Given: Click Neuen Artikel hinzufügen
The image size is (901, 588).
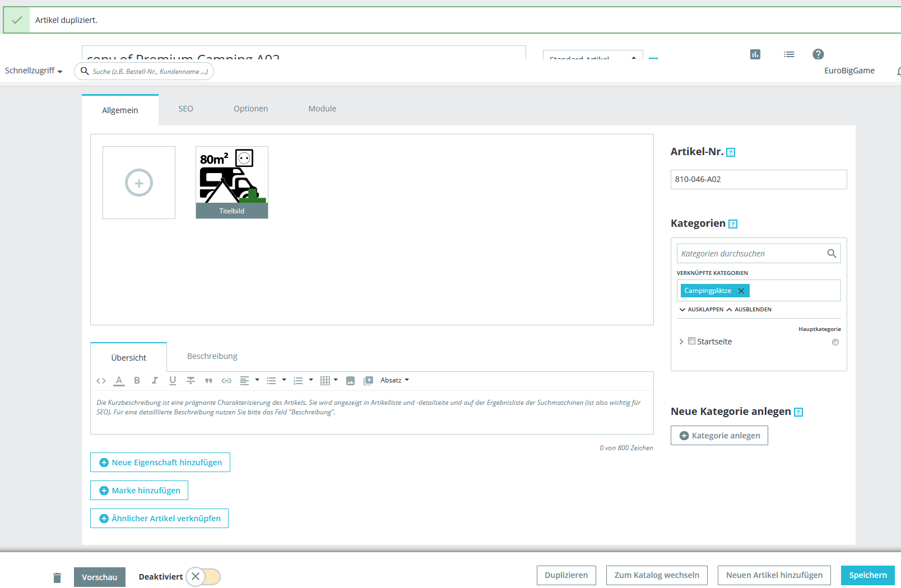Looking at the screenshot, I should pyautogui.click(x=774, y=575).
